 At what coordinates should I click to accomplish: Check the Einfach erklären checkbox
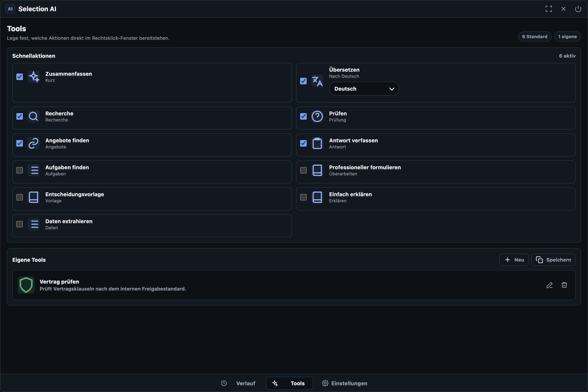[x=303, y=197]
